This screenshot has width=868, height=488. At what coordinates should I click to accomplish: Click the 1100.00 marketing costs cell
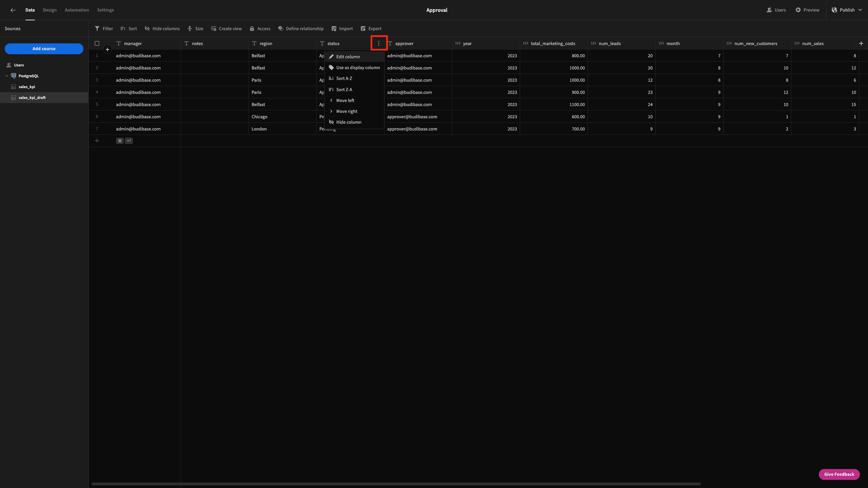point(554,104)
